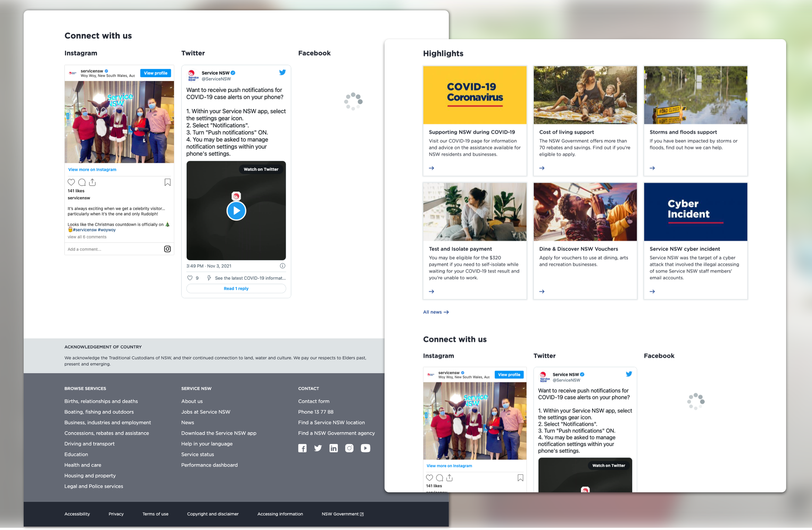Viewport: 812px width, 530px height.
Task: Open the Privacy page from the bottom bar
Action: [x=116, y=514]
